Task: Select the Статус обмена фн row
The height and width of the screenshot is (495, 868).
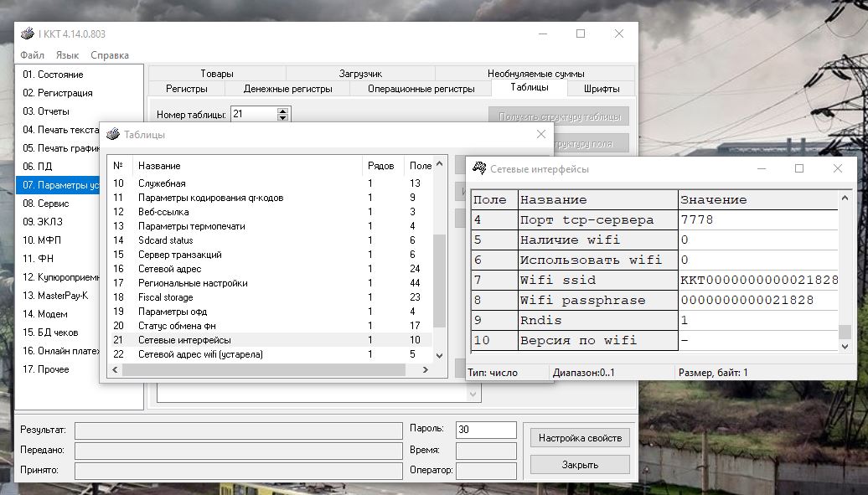Action: [270, 326]
